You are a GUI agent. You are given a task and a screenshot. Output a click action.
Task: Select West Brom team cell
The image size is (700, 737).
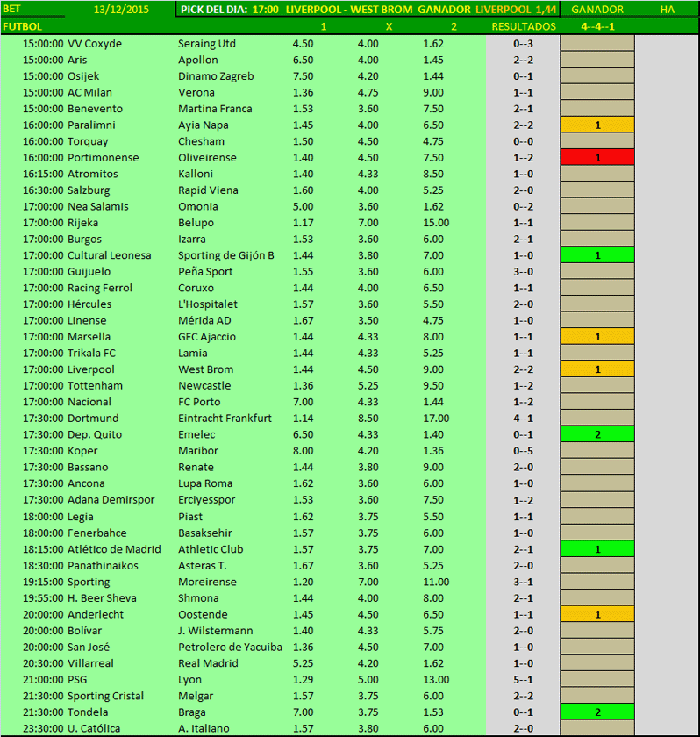[206, 369]
